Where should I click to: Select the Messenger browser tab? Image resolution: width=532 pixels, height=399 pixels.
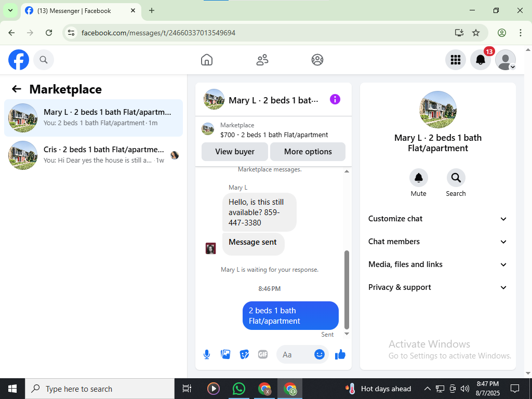click(x=81, y=11)
